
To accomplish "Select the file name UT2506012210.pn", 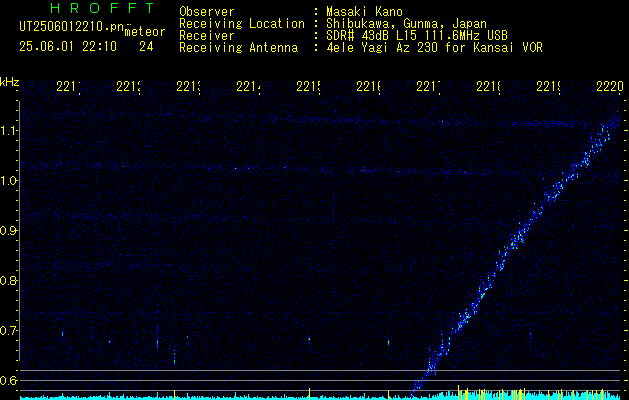I will pyautogui.click(x=72, y=27).
